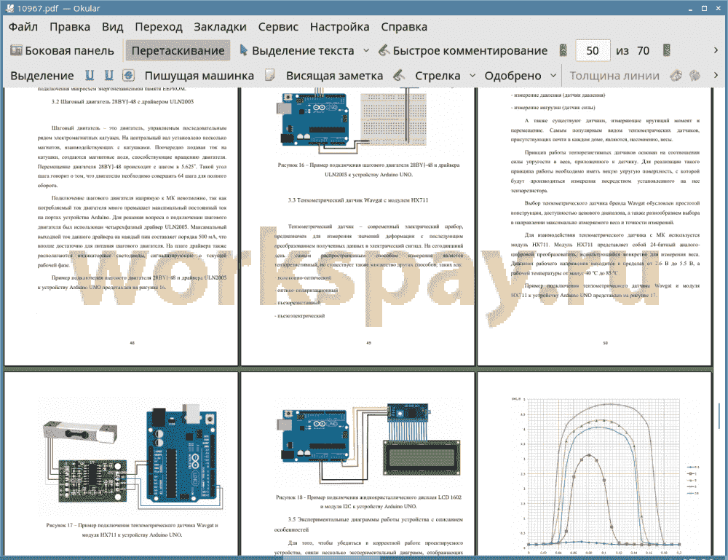
Task: Open the Файл menu
Action: click(x=23, y=27)
